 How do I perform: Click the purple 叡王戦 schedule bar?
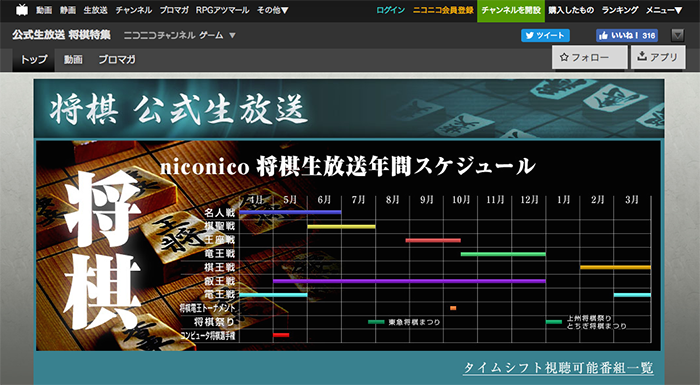409,281
